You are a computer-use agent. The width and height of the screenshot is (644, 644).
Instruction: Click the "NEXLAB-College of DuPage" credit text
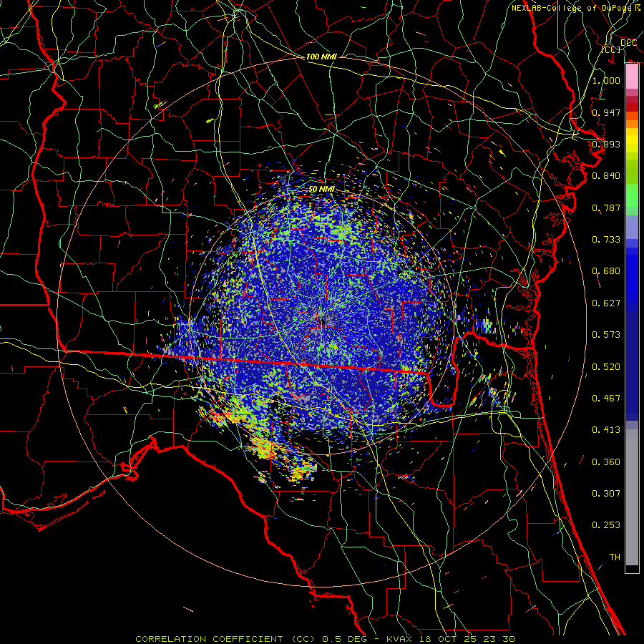pos(571,8)
